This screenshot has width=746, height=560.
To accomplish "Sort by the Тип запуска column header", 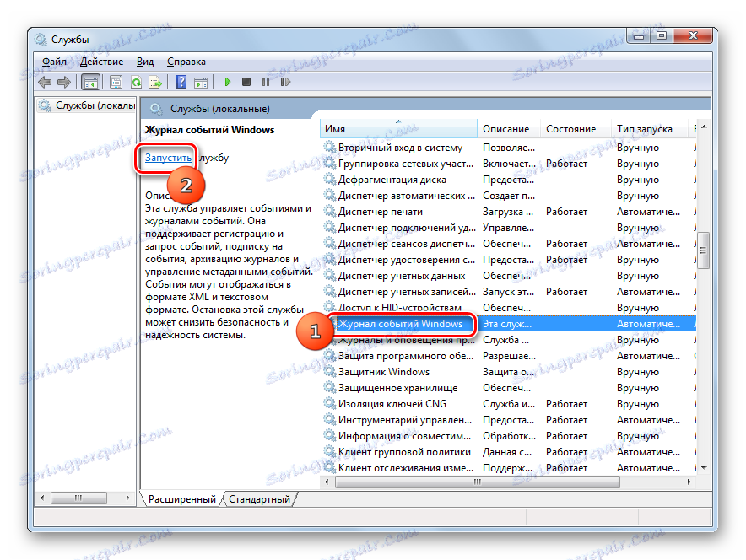I will 650,129.
